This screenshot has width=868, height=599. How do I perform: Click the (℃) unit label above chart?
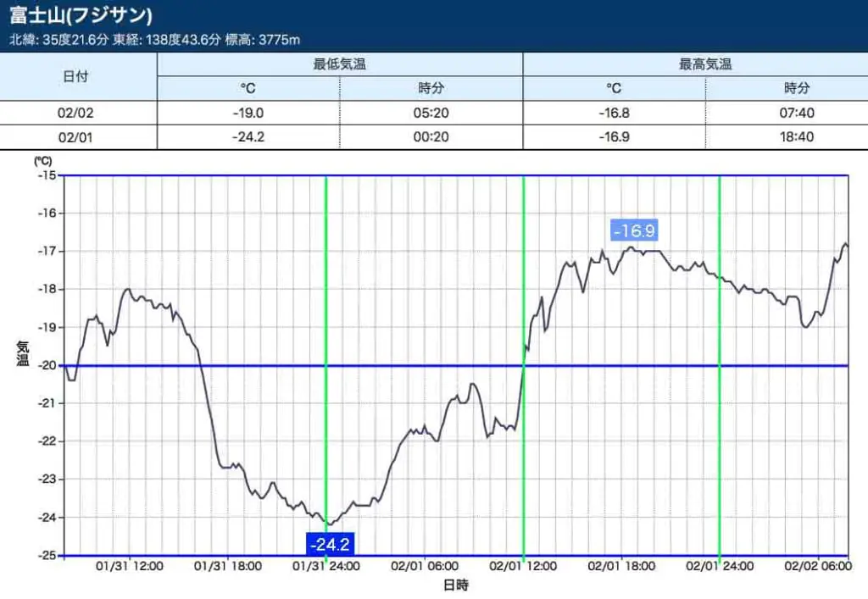pyautogui.click(x=42, y=161)
